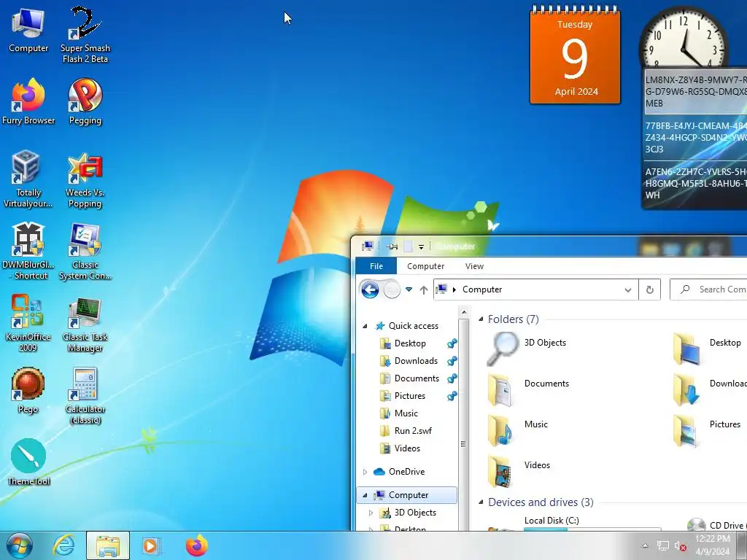Click the Search Computer input box
This screenshot has width=747, height=560.
pos(708,289)
